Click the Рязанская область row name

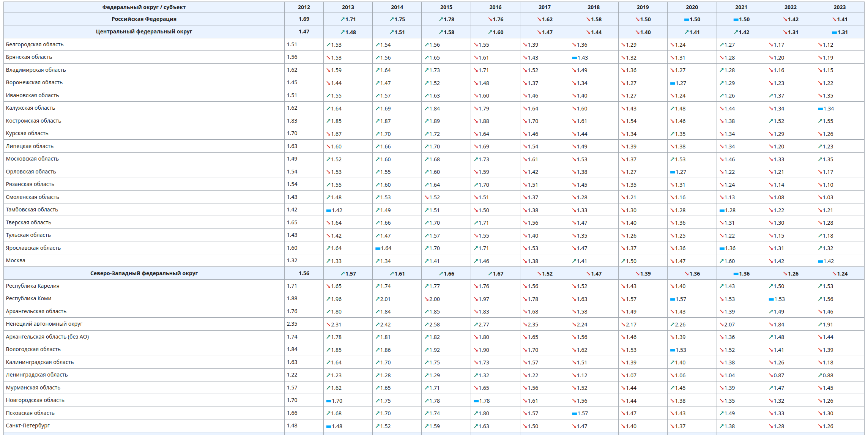30,184
